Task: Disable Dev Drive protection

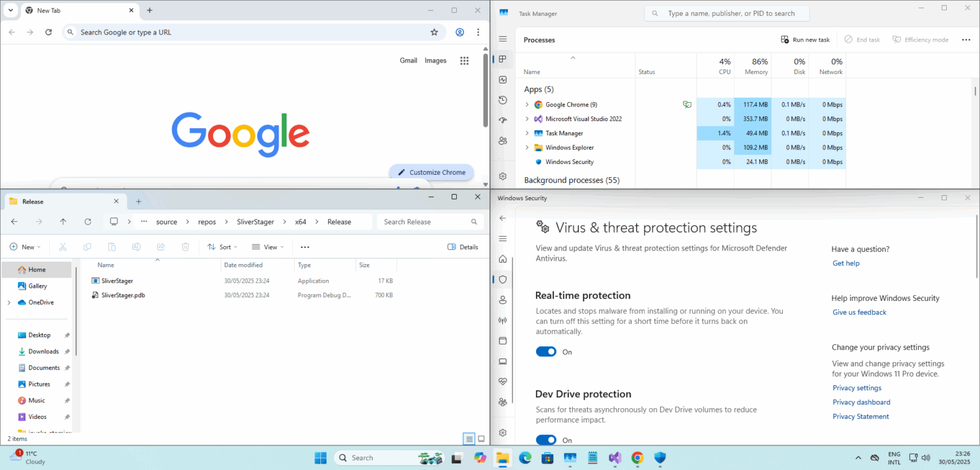Action: [546, 440]
